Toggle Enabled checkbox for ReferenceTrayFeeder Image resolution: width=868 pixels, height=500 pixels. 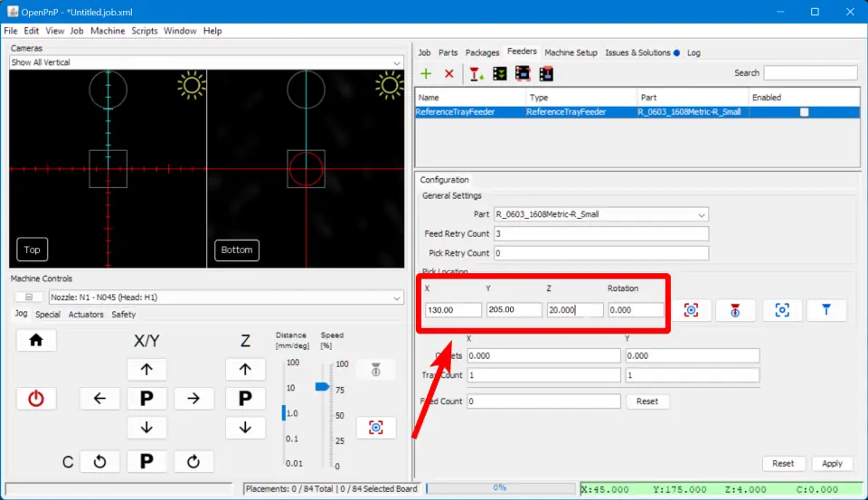pos(804,112)
